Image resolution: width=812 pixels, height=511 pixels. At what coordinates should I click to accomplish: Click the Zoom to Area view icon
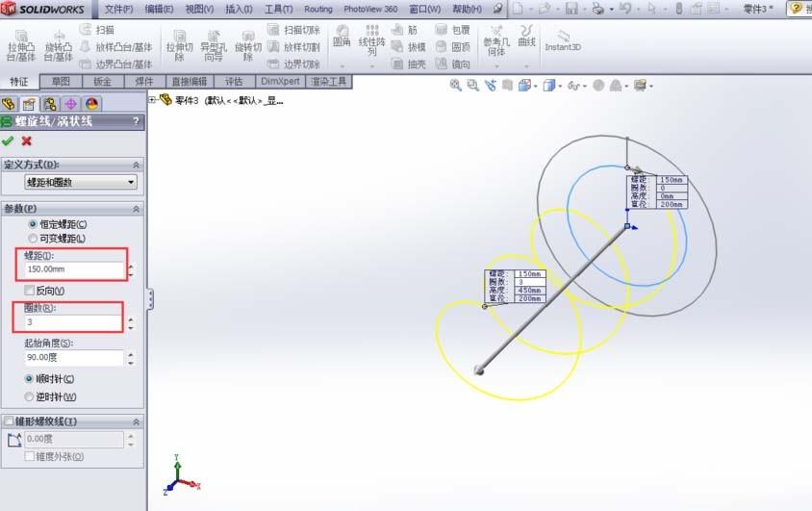[472, 86]
